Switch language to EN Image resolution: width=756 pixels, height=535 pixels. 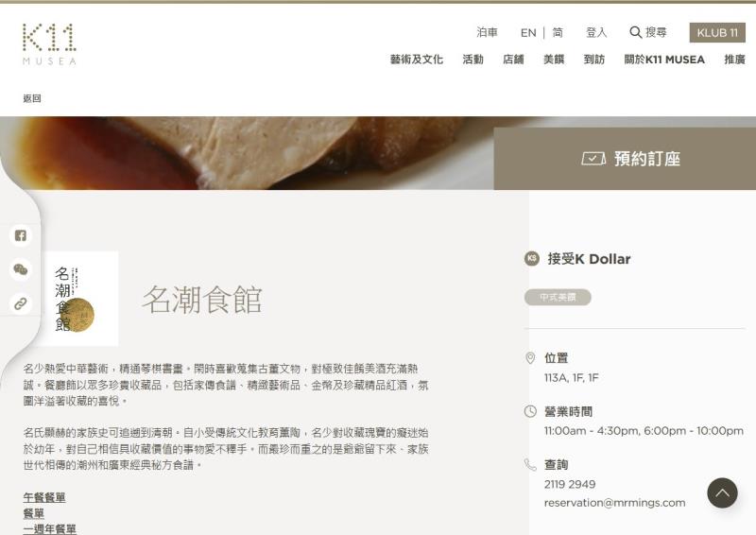click(528, 33)
